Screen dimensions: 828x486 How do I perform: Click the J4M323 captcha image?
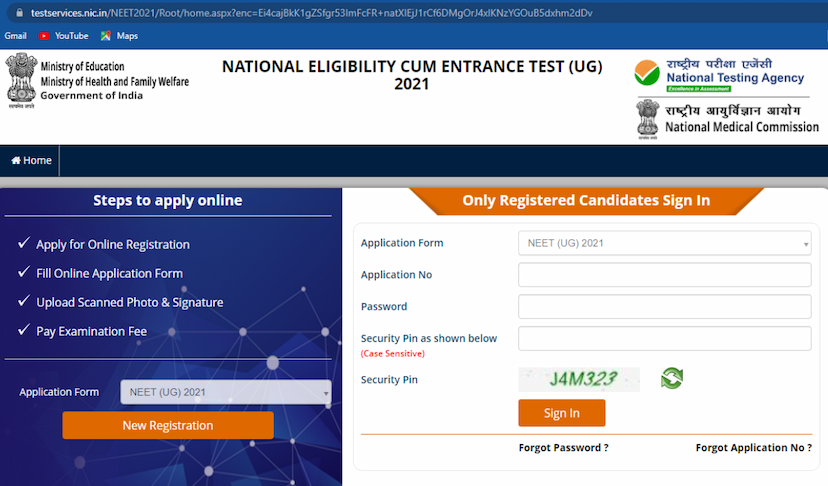tap(579, 379)
